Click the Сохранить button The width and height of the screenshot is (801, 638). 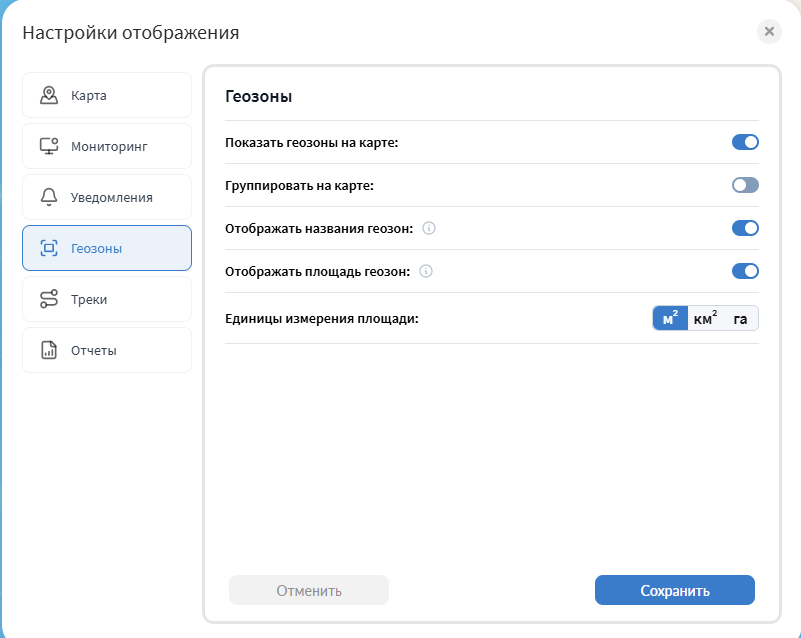675,590
